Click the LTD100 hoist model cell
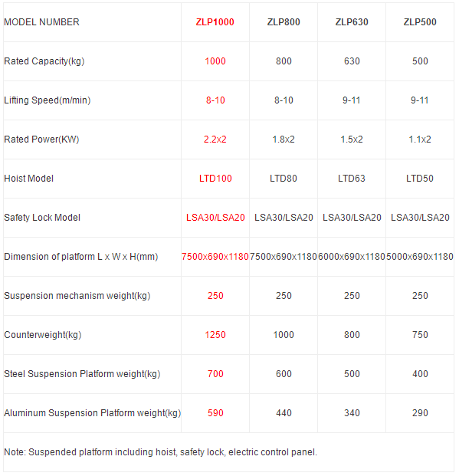The image size is (459, 476). [x=215, y=179]
